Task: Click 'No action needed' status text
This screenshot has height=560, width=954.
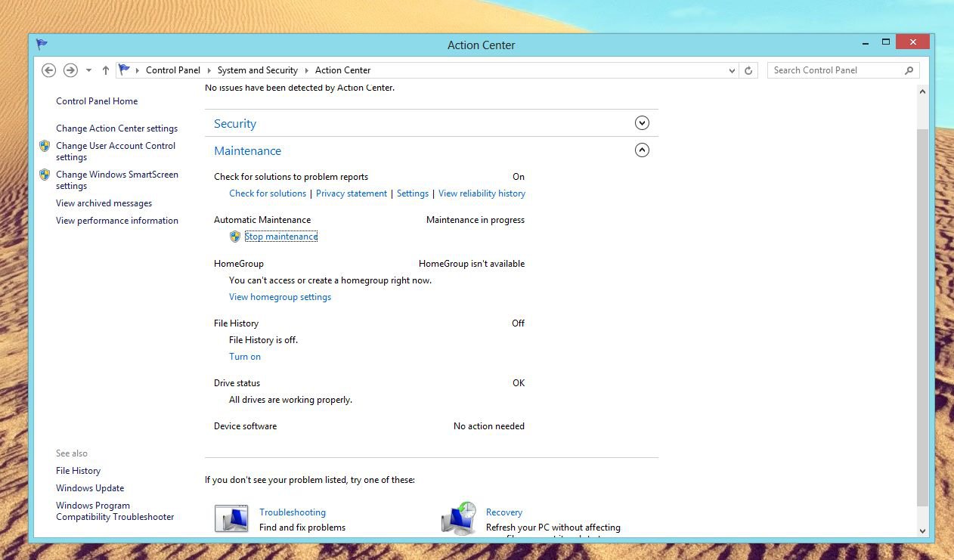Action: (489, 426)
